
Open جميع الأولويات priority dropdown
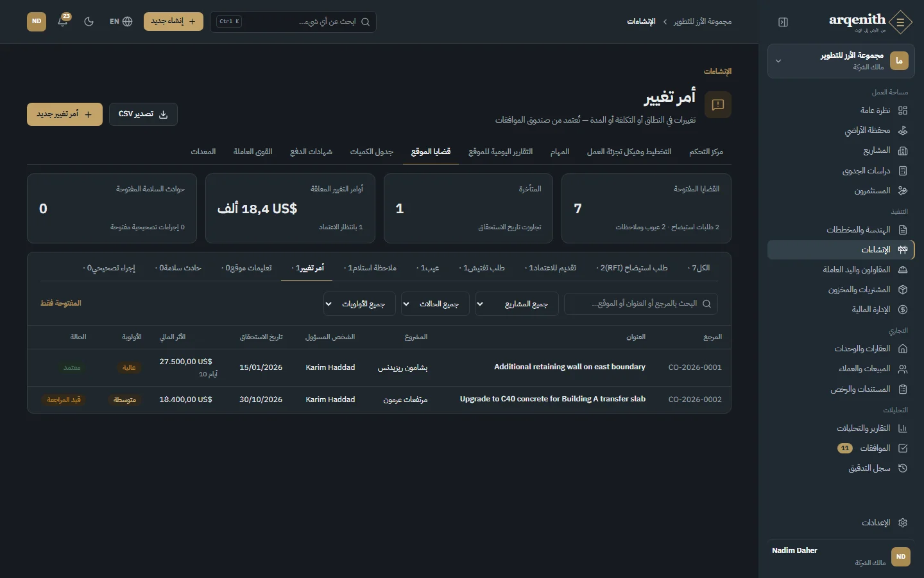point(359,304)
